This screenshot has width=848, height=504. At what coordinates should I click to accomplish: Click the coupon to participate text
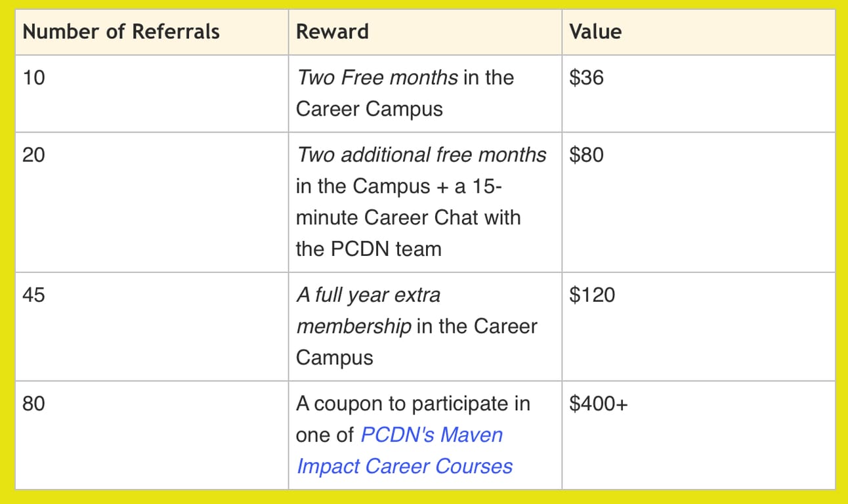[413, 404]
